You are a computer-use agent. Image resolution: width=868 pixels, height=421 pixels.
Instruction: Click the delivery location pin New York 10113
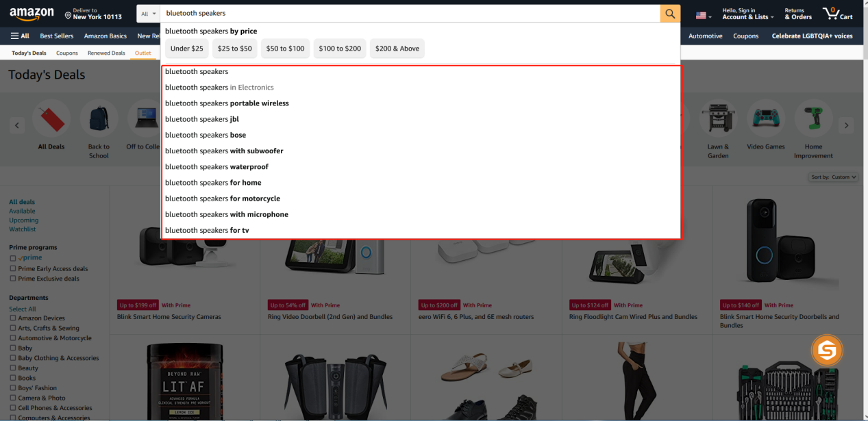[x=93, y=14]
